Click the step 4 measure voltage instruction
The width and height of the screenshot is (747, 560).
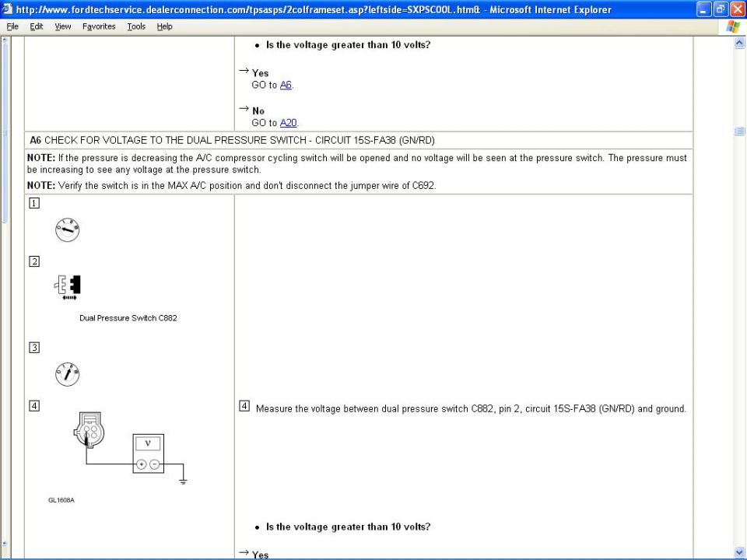[x=471, y=408]
